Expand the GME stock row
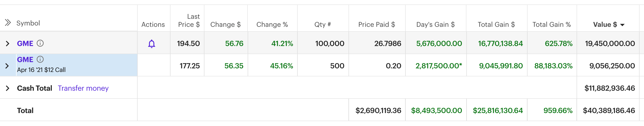Viewport: 644px width, 126px height. (x=8, y=44)
